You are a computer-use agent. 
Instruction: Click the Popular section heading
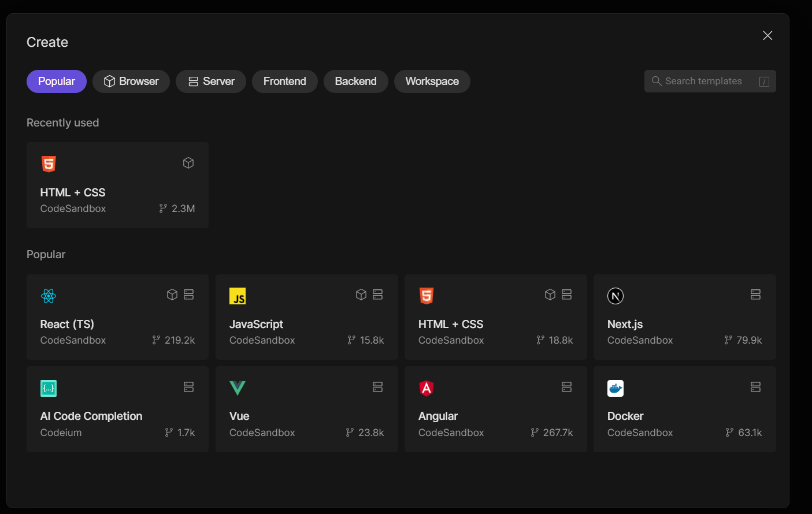[46, 255]
